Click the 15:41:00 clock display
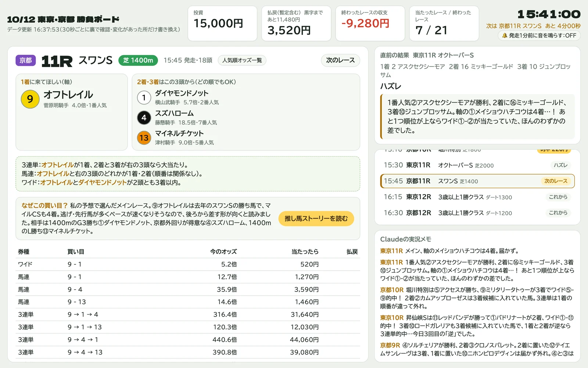 point(549,14)
